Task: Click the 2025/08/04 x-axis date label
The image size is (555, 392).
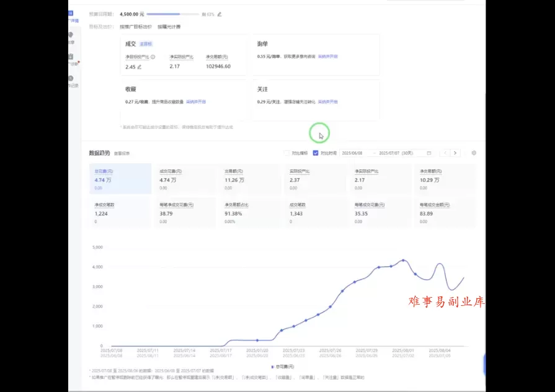Action: pyautogui.click(x=440, y=350)
